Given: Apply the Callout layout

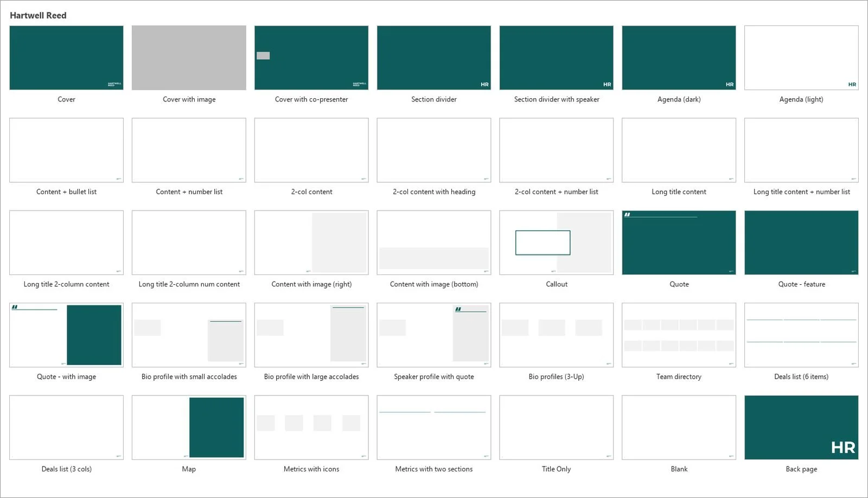Looking at the screenshot, I should [x=557, y=242].
